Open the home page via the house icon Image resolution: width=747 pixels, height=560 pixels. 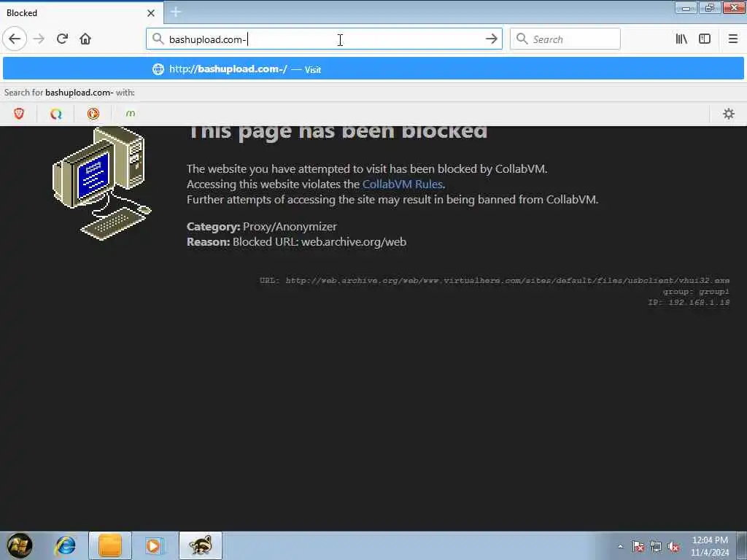click(x=85, y=39)
